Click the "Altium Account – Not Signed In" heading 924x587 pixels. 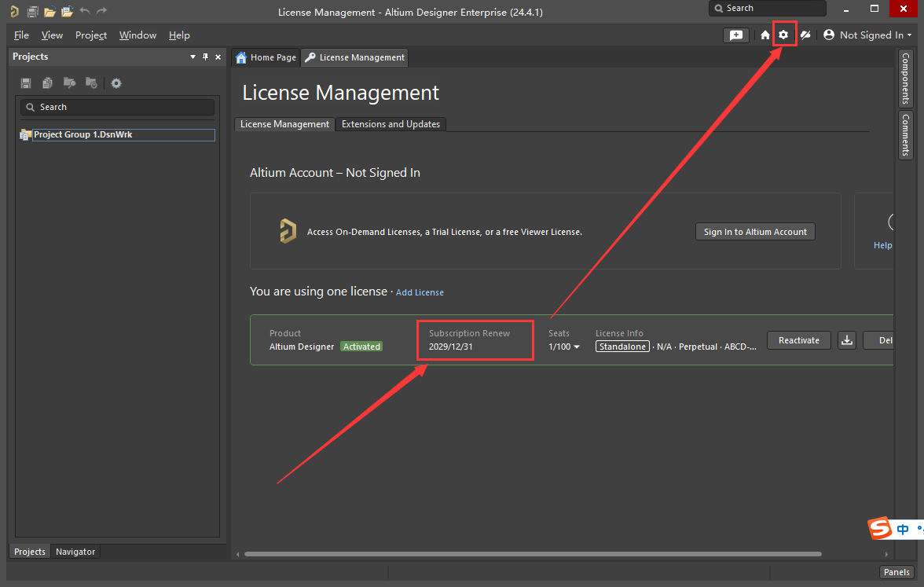pos(335,173)
